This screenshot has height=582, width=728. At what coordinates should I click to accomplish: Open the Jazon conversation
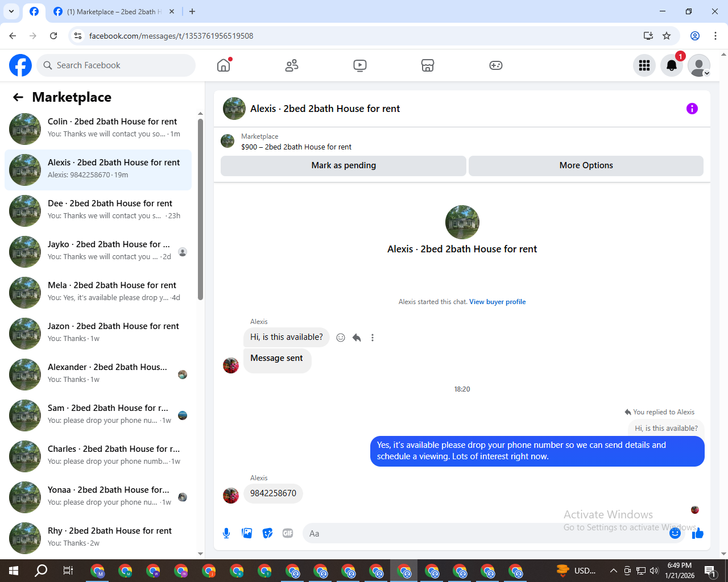98,333
